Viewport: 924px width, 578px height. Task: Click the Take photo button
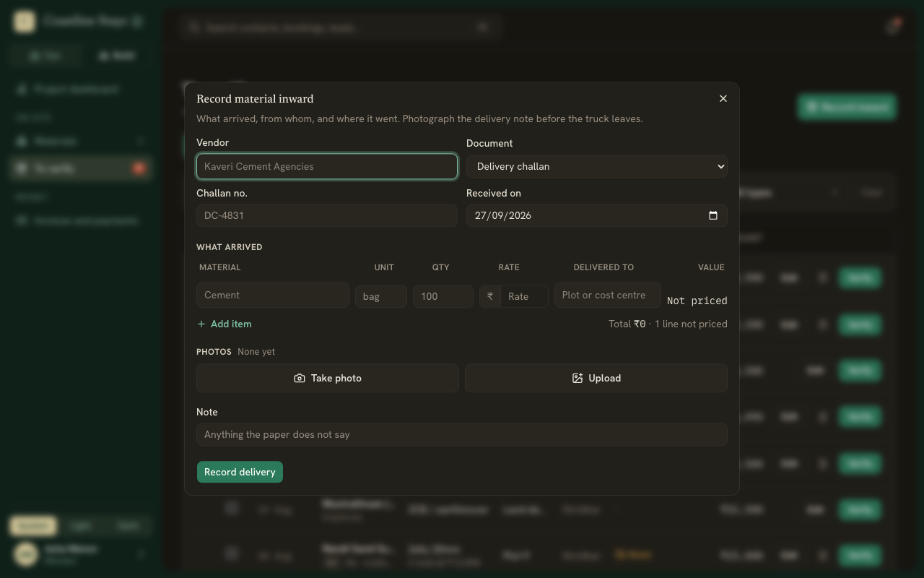tap(328, 378)
